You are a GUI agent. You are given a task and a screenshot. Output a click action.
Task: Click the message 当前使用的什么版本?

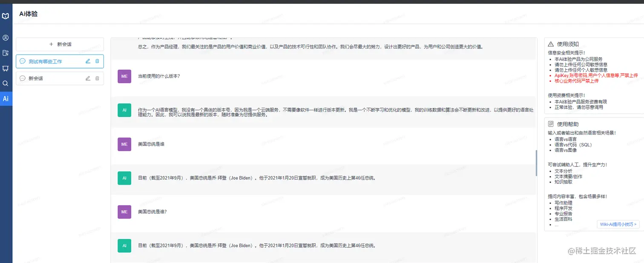click(159, 76)
